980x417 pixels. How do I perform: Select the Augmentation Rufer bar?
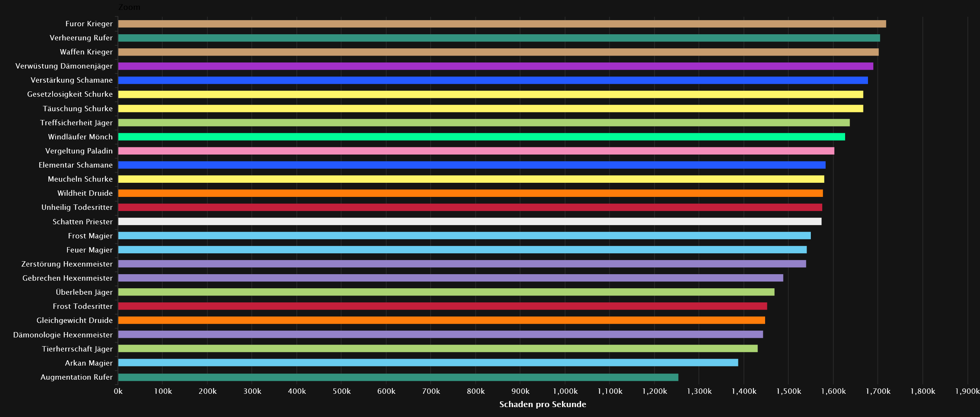398,377
